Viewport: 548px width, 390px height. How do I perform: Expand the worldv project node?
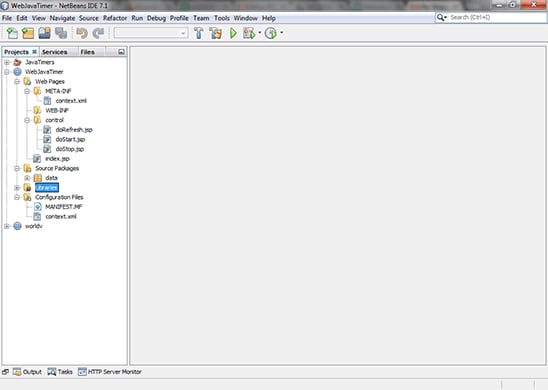pos(7,226)
